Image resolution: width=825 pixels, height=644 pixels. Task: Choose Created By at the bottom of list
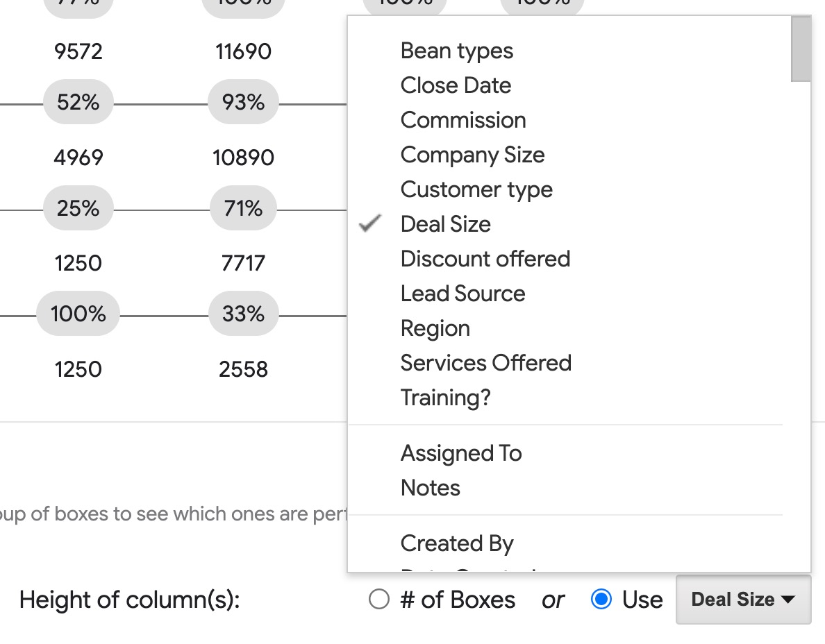pyautogui.click(x=456, y=543)
